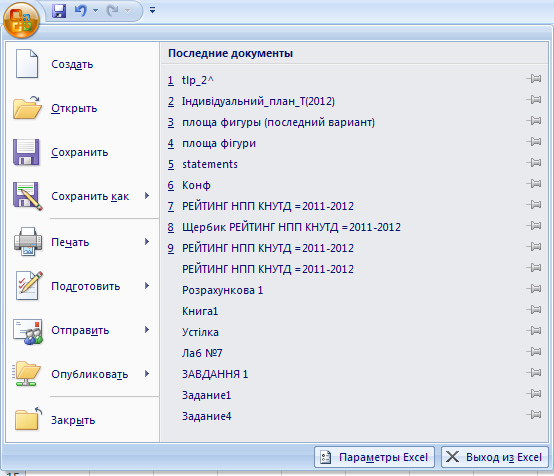Click the printer icon beside Печать
The height and width of the screenshot is (476, 554).
pyautogui.click(x=28, y=242)
